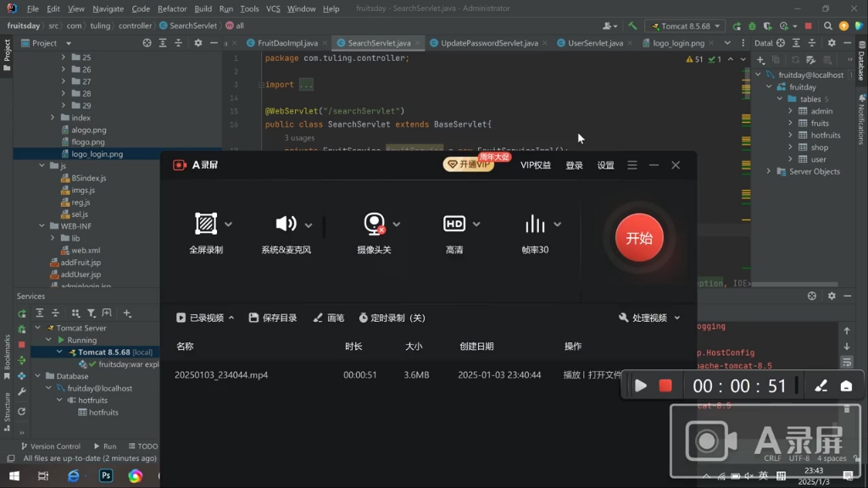Switch to the UpdatePasswordServlet.java tab

pyautogui.click(x=489, y=42)
